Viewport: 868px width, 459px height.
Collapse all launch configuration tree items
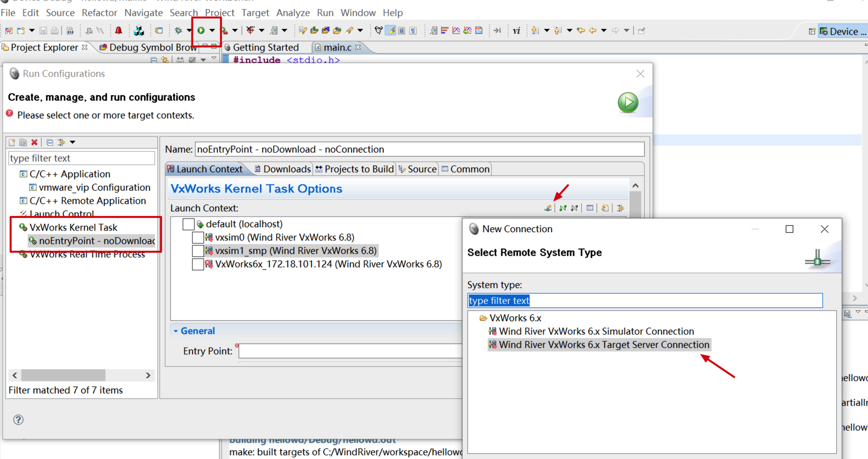50,142
